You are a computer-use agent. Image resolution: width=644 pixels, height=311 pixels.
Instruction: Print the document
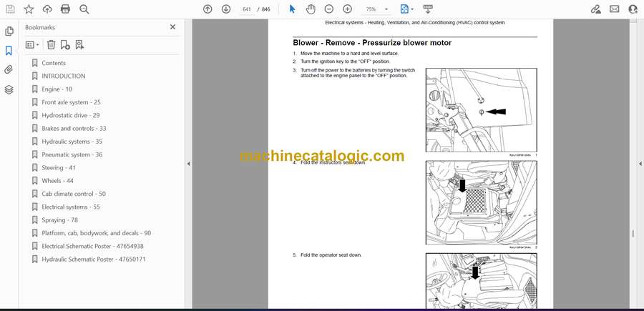click(65, 9)
